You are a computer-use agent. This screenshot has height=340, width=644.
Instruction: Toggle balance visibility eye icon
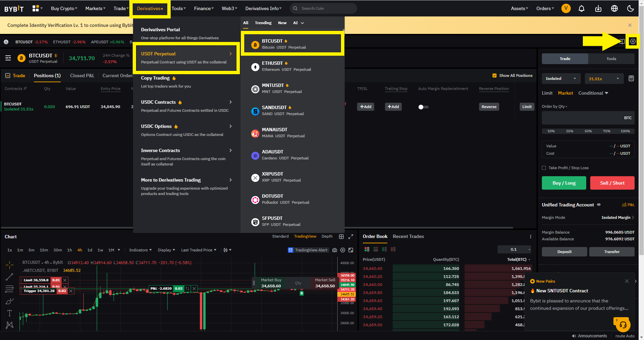tap(599, 205)
